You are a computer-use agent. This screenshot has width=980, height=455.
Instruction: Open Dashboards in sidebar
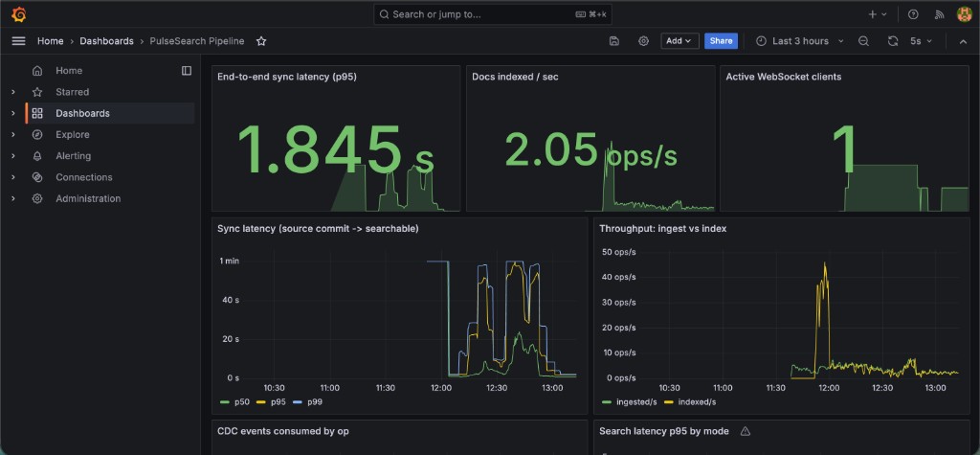(x=82, y=113)
